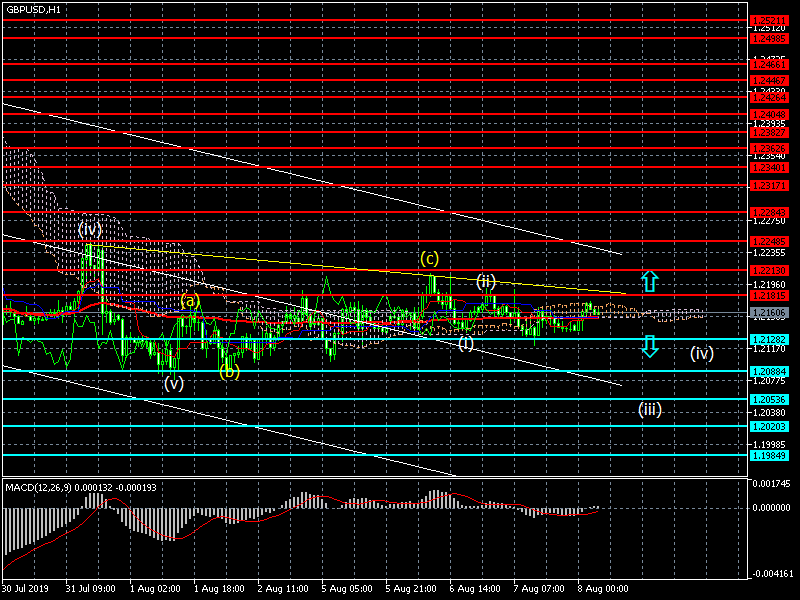Click the 5 Aug 05:00 time axis label
800x600 pixels.
pyautogui.click(x=347, y=590)
